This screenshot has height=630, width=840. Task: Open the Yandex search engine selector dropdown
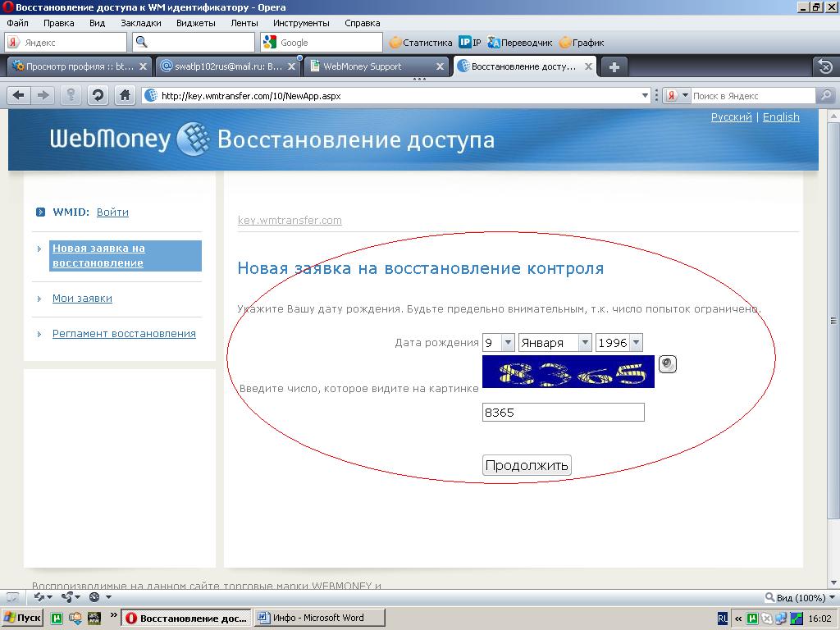point(677,96)
